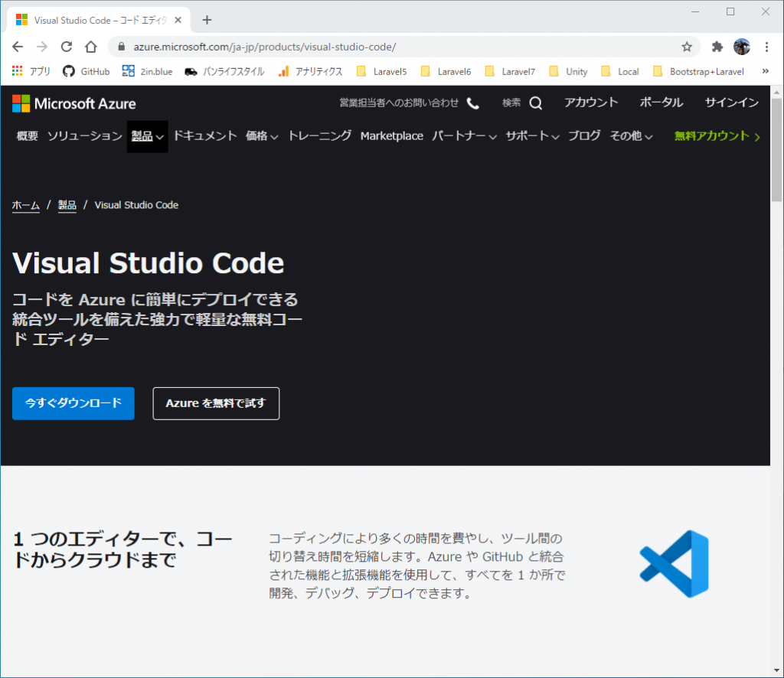This screenshot has height=678, width=784.
Task: Bookmark this page with the star icon
Action: coord(687,47)
